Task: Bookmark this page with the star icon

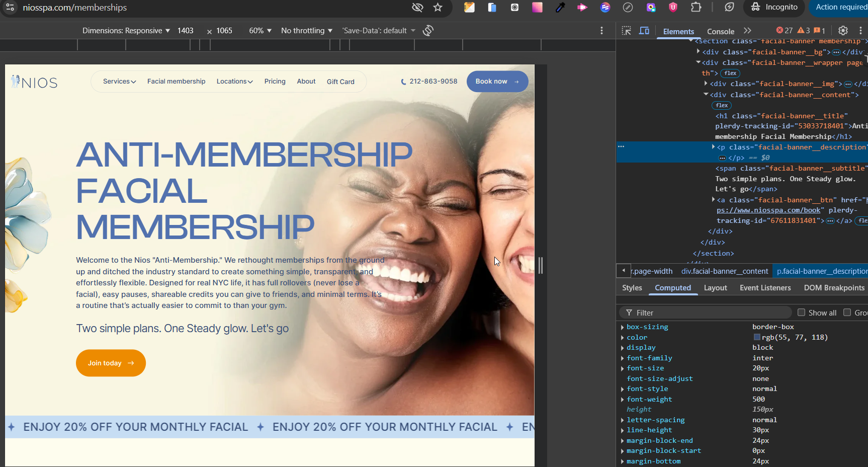Action: [x=438, y=7]
